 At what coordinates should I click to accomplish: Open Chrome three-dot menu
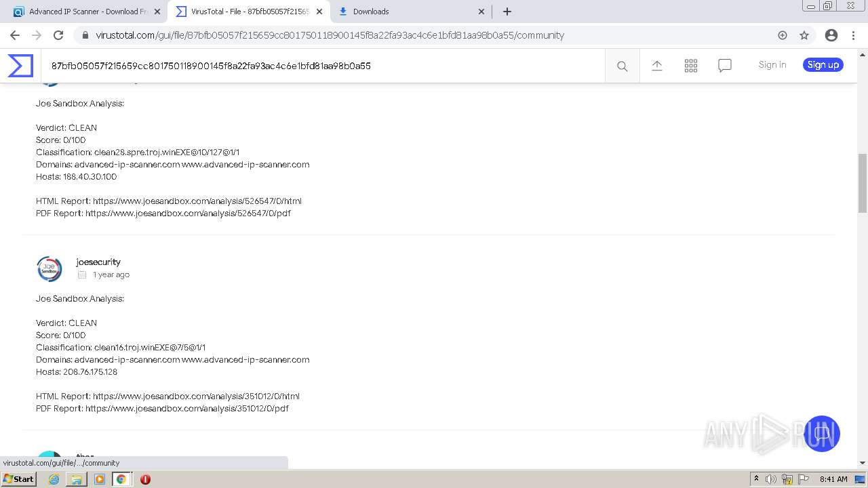(853, 35)
